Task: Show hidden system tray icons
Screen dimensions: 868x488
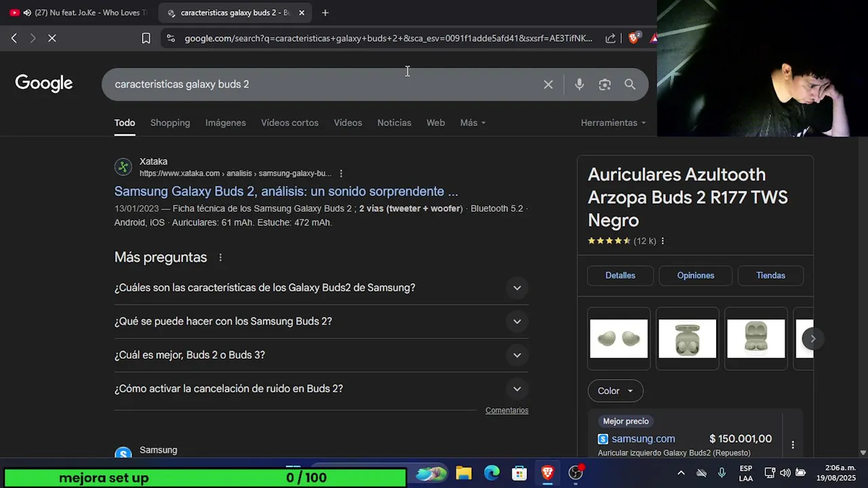Action: [681, 473]
